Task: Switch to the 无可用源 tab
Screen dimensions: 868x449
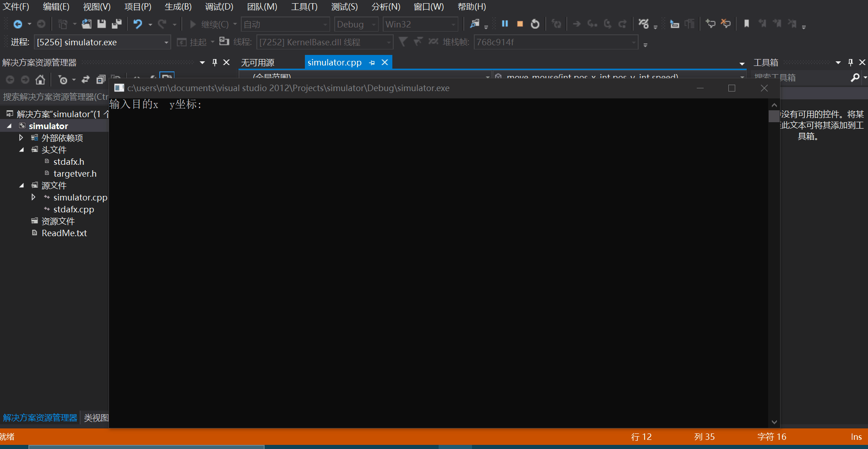Action: (258, 63)
